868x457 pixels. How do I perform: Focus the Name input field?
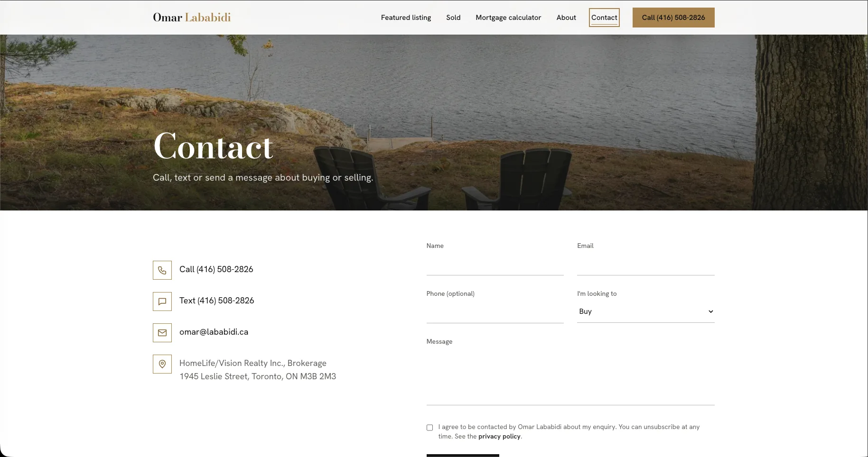[x=495, y=264]
